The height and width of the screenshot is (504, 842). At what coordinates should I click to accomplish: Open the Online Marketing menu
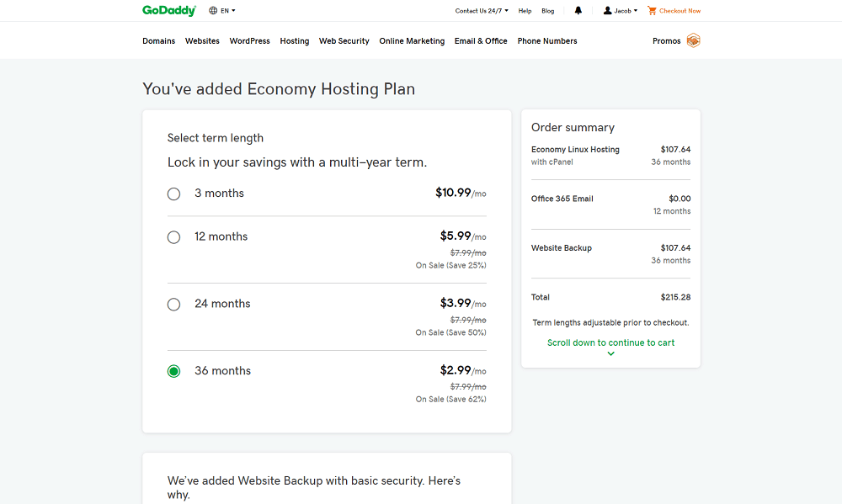[412, 40]
